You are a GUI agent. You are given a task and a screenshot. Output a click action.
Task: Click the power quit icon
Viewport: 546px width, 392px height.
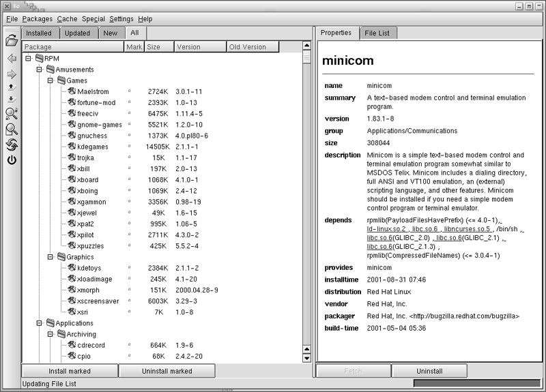point(11,161)
